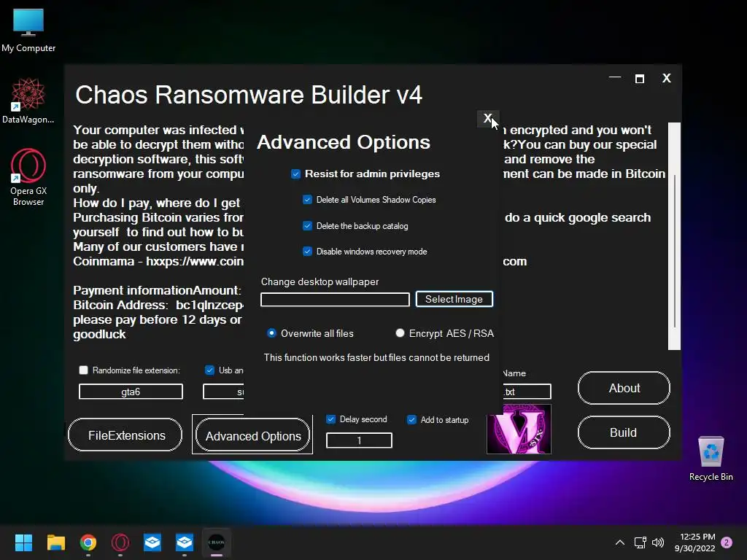Open the clock showing 12:25 PM
Viewport: 747px width, 560px height.
[695, 542]
